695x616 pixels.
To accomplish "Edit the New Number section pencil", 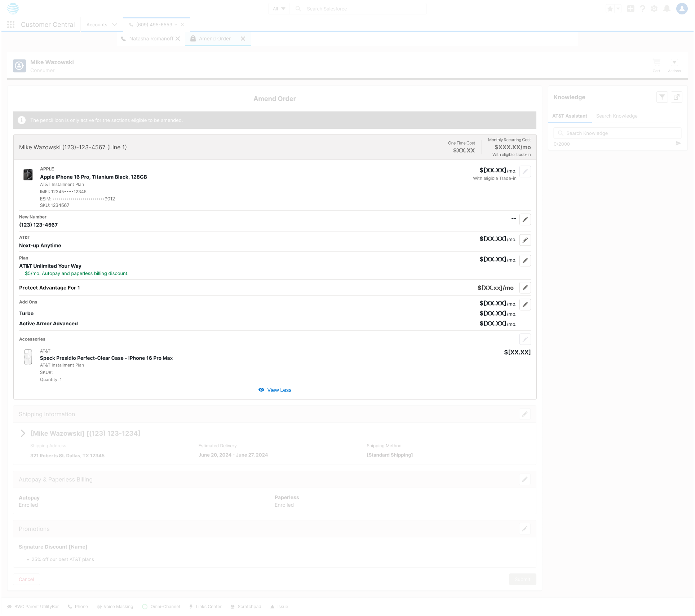I will 525,219.
